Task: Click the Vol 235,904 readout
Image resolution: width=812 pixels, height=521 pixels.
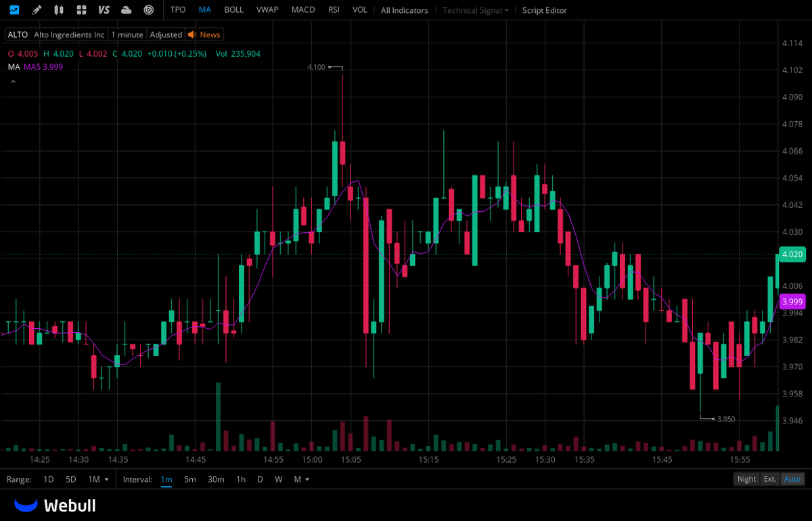Action: point(238,53)
